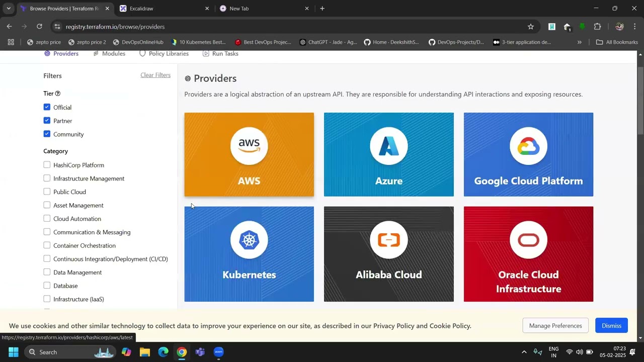Open the Oracle Cloud Infrastructure provider card
This screenshot has height=362, width=644.
[528, 254]
